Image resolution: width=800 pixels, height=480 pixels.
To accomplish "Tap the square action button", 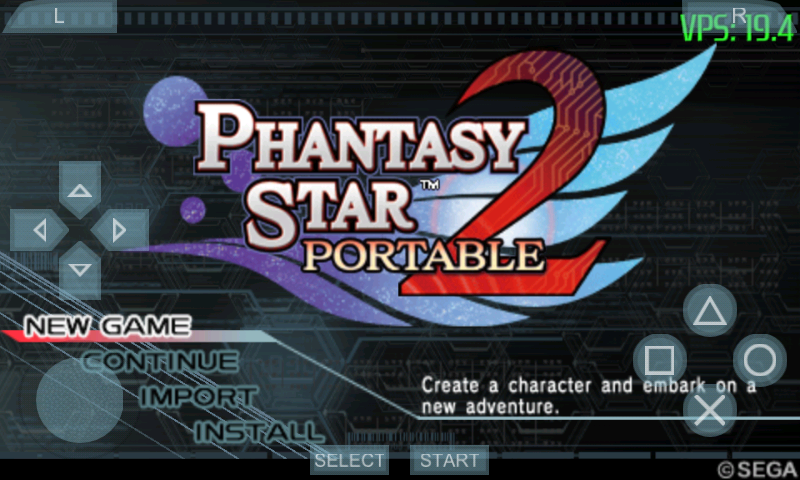I will (x=660, y=360).
